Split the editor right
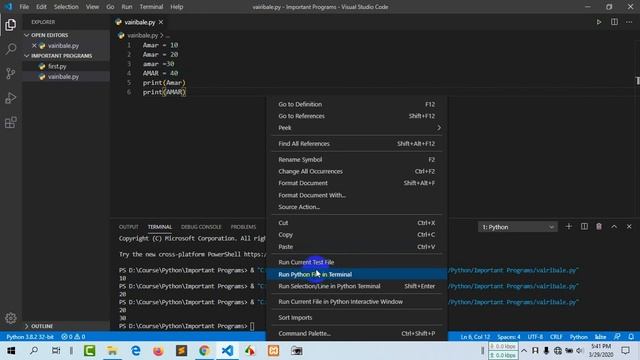Viewport: 640px width, 360px height. (x=614, y=22)
